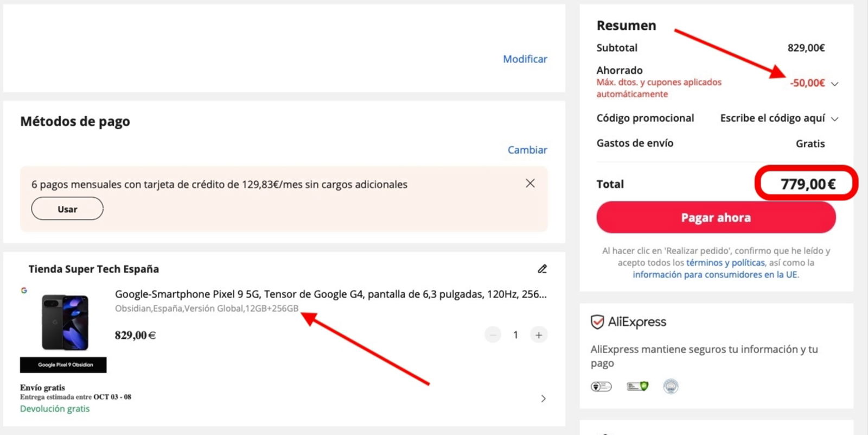Click Cambiar in Métodos de pago
The height and width of the screenshot is (435, 868).
coord(527,149)
